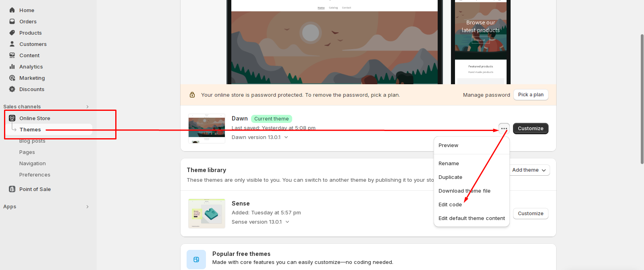Click the Dawn theme name
644x270 pixels.
tap(239, 118)
